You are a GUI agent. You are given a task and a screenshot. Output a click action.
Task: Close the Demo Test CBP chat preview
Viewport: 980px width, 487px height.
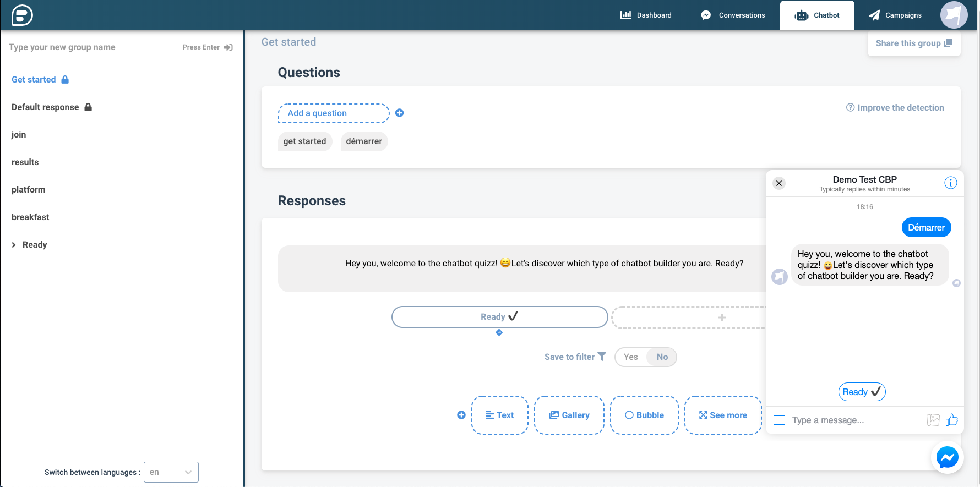779,183
